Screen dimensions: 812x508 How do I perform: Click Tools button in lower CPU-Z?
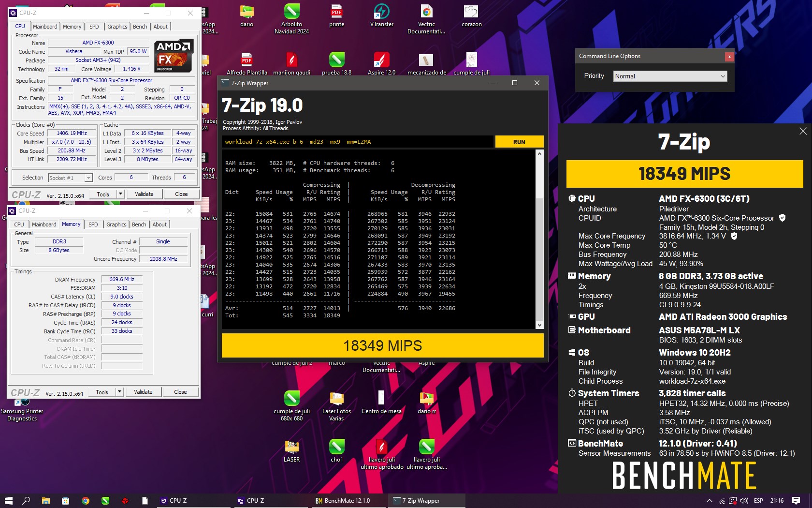102,392
